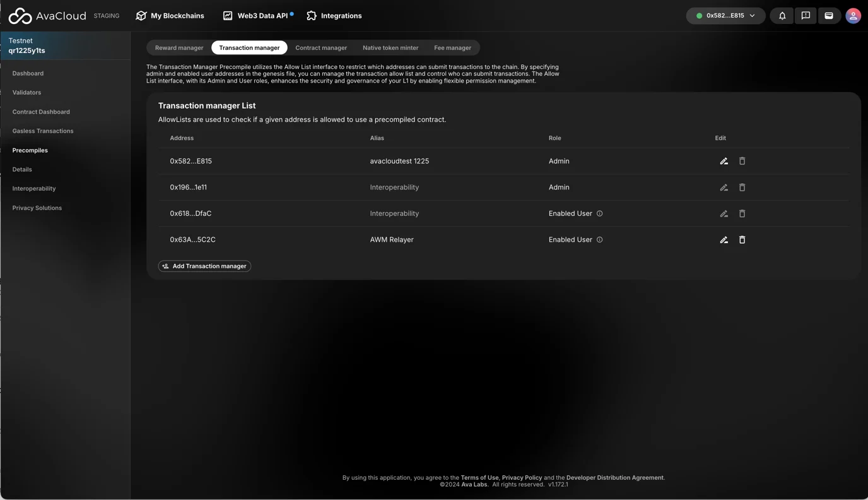
Task: Open the Fee manager tab
Action: coord(452,48)
